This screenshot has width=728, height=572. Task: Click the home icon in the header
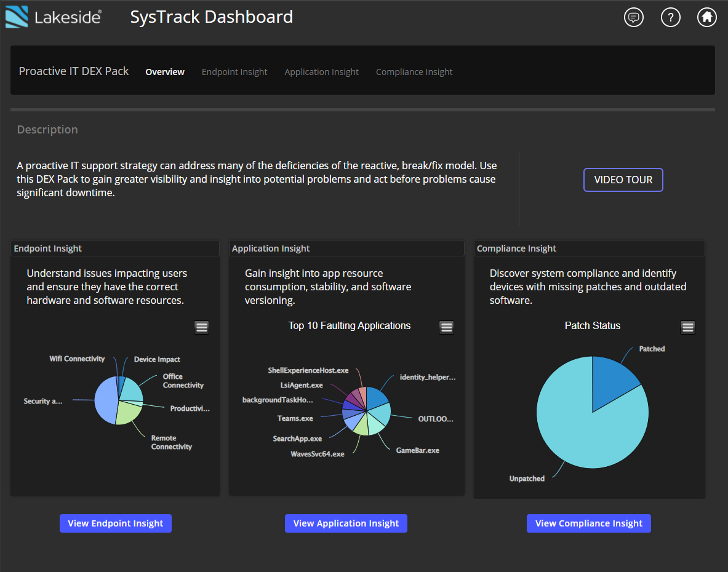click(706, 17)
